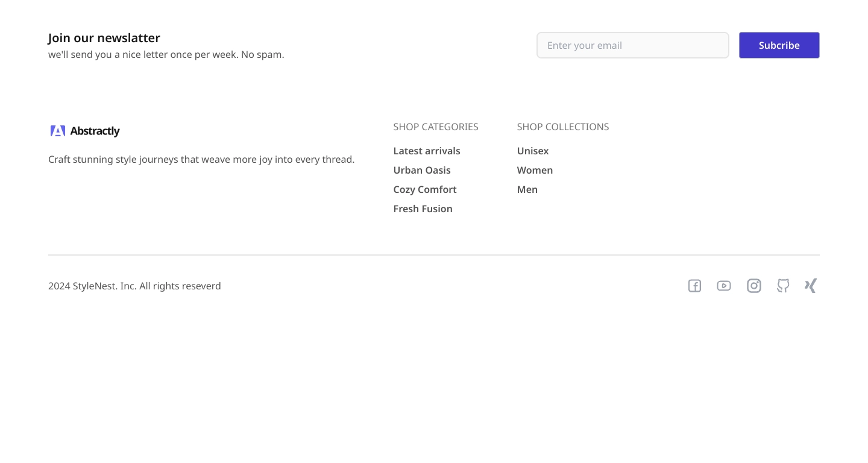
Task: Browse the Unisex collection
Action: 533,151
